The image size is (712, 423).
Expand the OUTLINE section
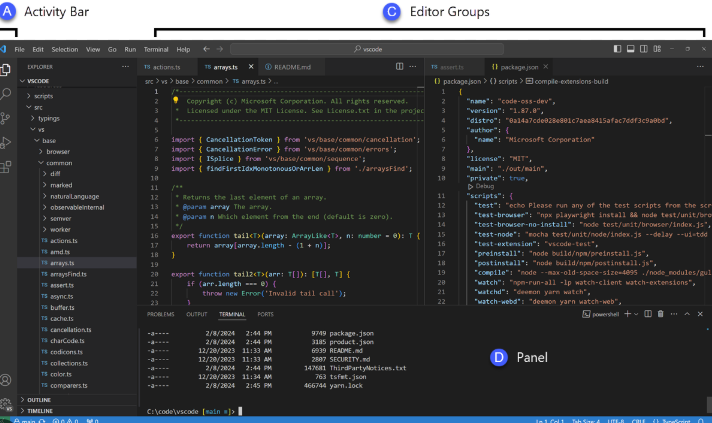[39, 399]
